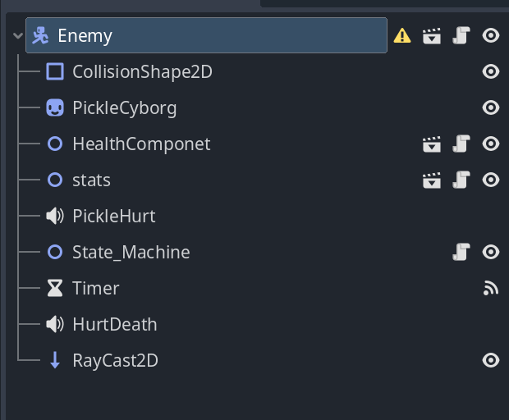Collapse the Enemy node tree

(18, 35)
